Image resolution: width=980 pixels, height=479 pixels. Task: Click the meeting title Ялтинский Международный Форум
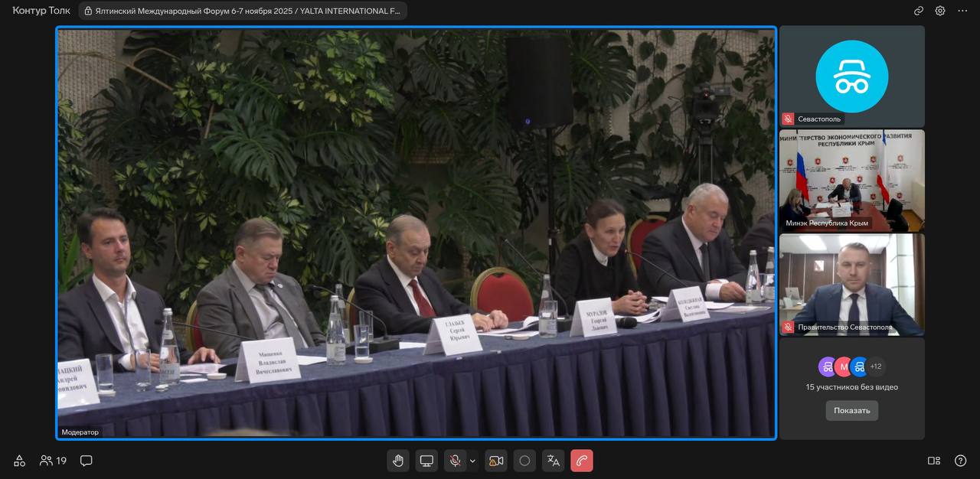click(243, 11)
